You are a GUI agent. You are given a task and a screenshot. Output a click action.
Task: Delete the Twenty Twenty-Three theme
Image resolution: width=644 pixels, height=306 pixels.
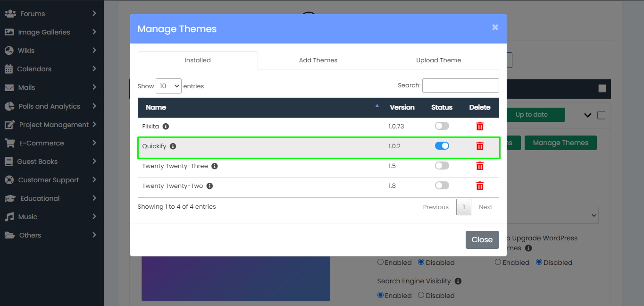coord(480,166)
